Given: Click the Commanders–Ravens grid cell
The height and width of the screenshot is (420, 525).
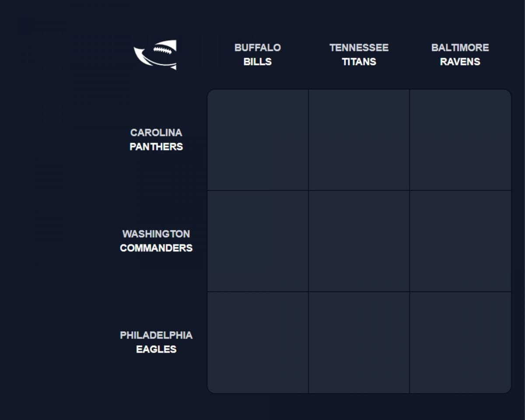Looking at the screenshot, I should point(460,241).
